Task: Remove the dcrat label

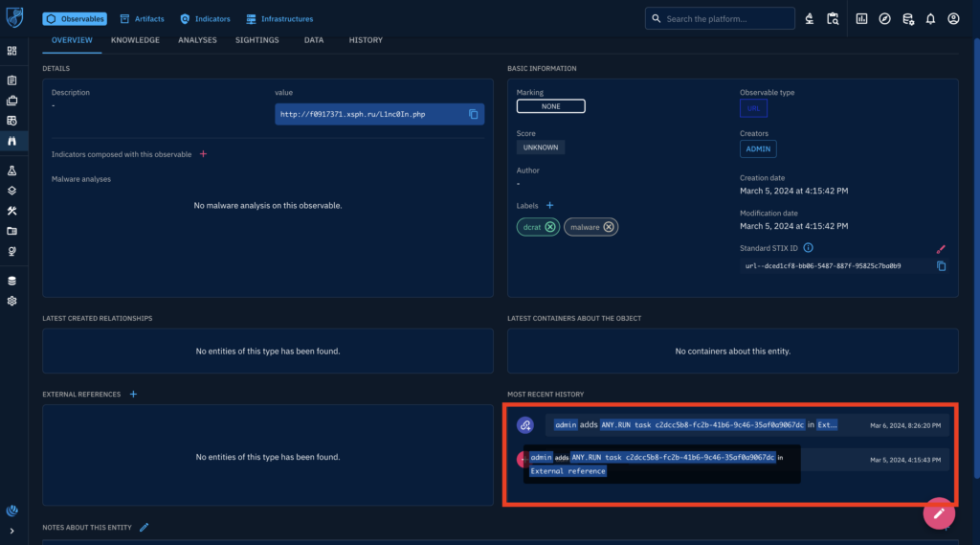Action: [x=551, y=227]
